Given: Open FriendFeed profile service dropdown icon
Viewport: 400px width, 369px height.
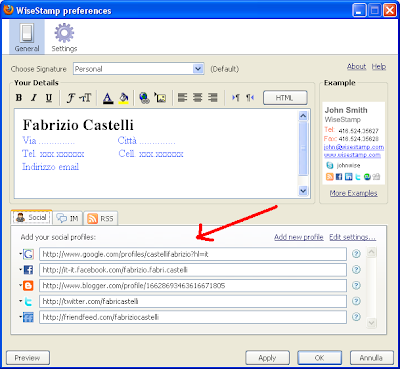Looking at the screenshot, I should point(27,317).
